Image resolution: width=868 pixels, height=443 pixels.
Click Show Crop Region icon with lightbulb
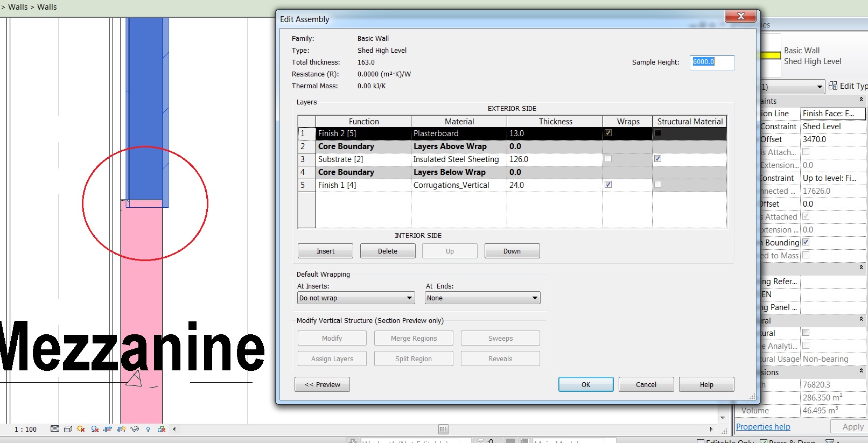point(121,429)
